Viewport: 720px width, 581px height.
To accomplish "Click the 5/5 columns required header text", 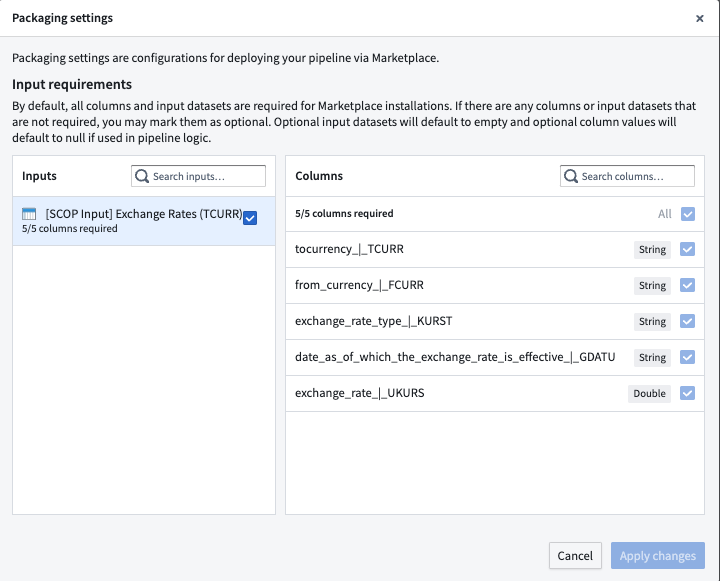I will coord(344,214).
